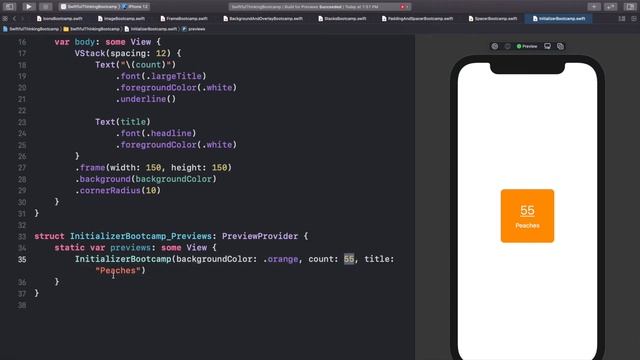Click Text(title) in code

[x=123, y=122]
